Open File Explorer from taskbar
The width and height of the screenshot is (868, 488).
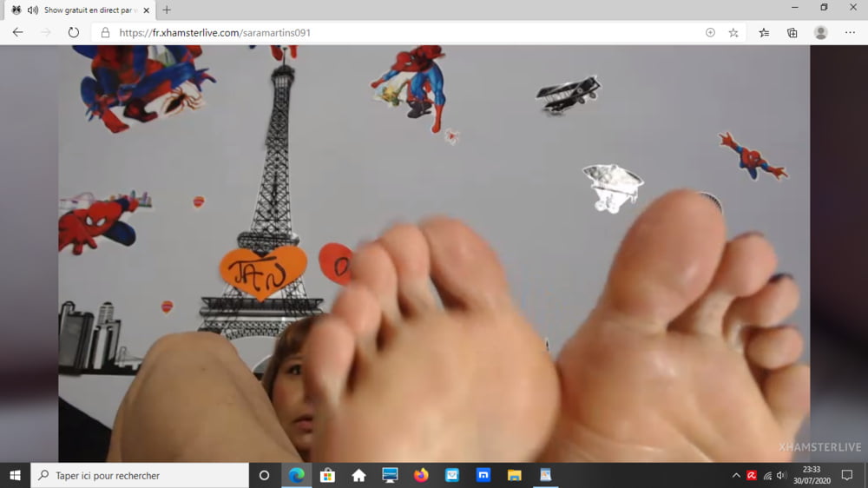tap(514, 475)
